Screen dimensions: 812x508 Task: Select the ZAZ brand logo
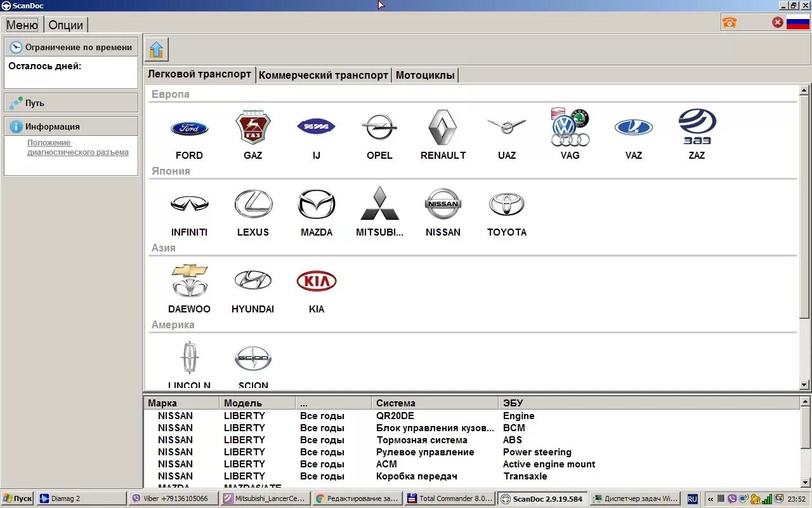[x=697, y=126]
